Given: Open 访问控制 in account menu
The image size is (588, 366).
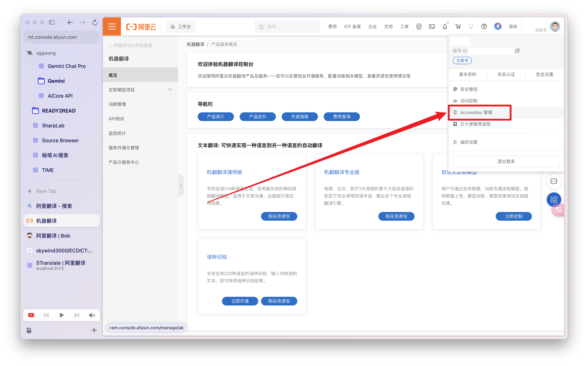Looking at the screenshot, I should click(x=506, y=101).
